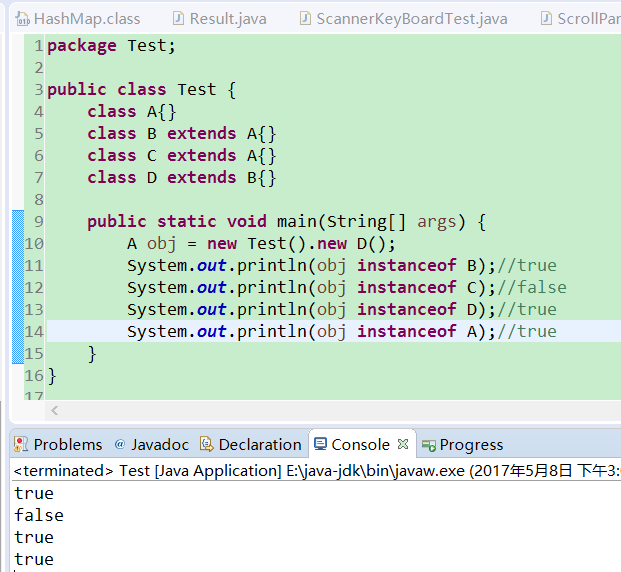Screen dimensions: 621x572
Task: Switch to the HashMap.class editor tab
Action: pyautogui.click(x=78, y=19)
